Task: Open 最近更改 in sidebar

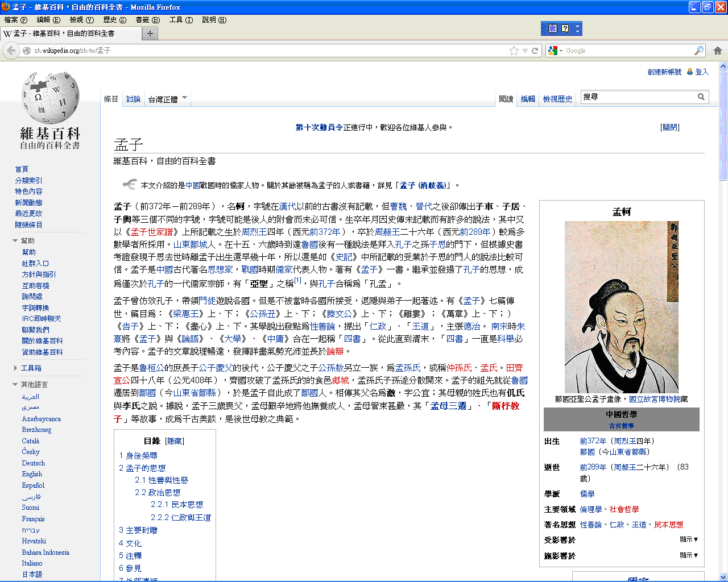Action: [x=28, y=214]
